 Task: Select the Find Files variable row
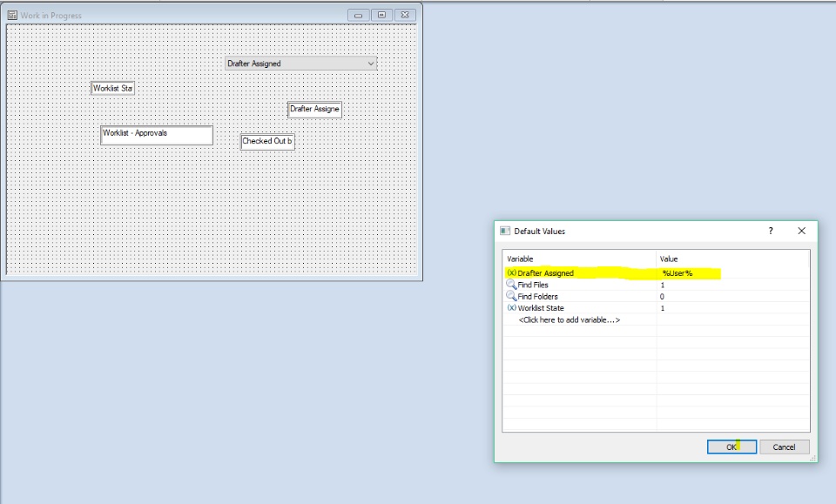pyautogui.click(x=656, y=285)
